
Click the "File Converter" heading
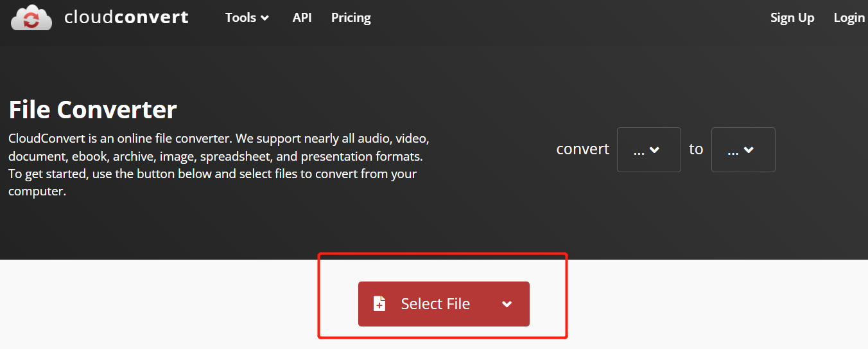coord(92,110)
